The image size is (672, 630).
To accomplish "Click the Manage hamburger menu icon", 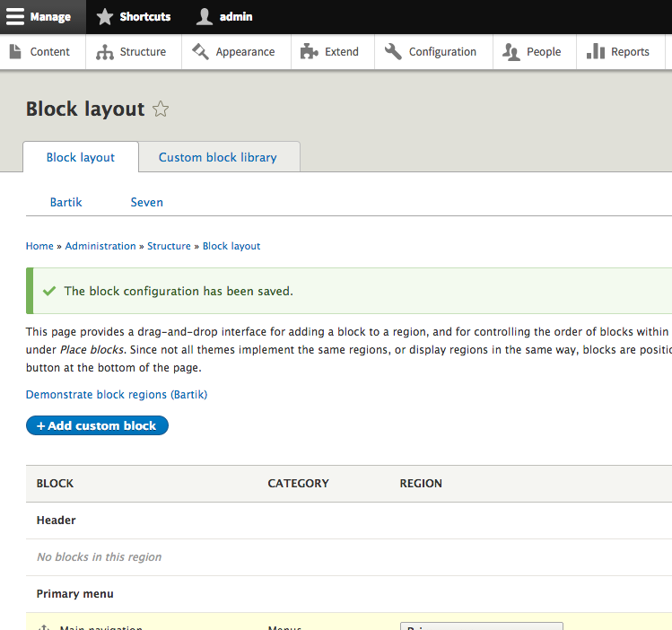I will (15, 17).
